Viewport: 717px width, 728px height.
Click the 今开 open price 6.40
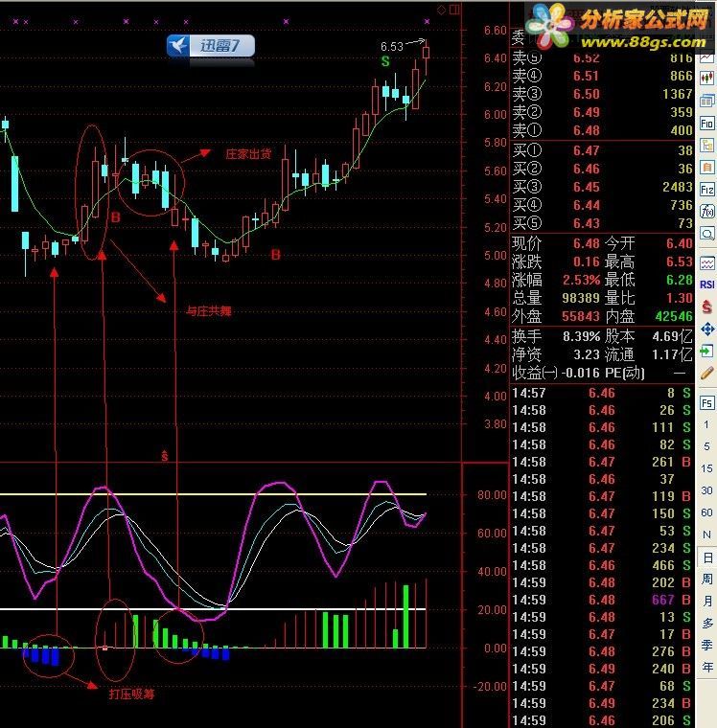click(680, 243)
